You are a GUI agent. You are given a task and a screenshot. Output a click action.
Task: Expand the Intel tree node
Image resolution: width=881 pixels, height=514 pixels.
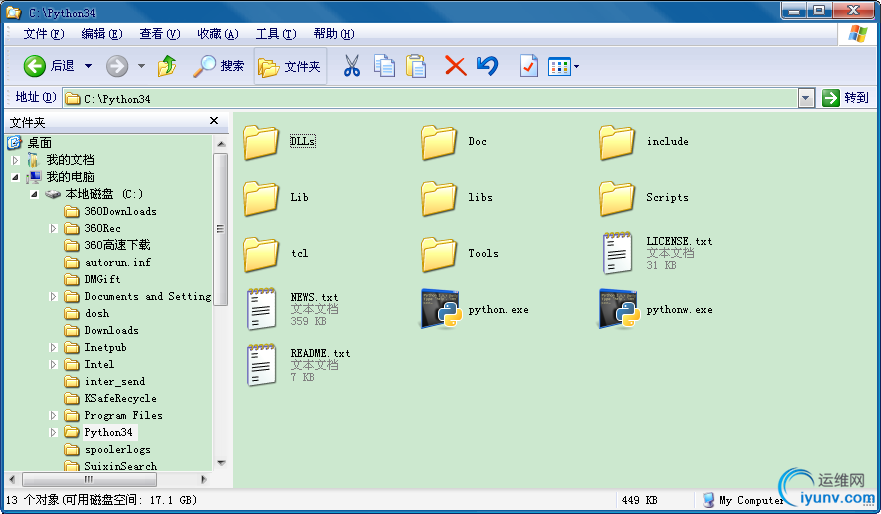coord(54,365)
